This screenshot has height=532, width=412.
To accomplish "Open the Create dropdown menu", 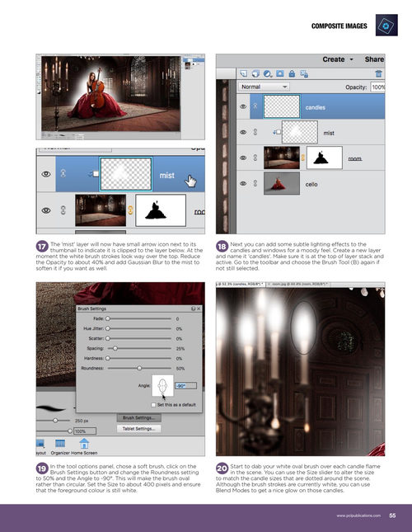I will tap(338, 59).
